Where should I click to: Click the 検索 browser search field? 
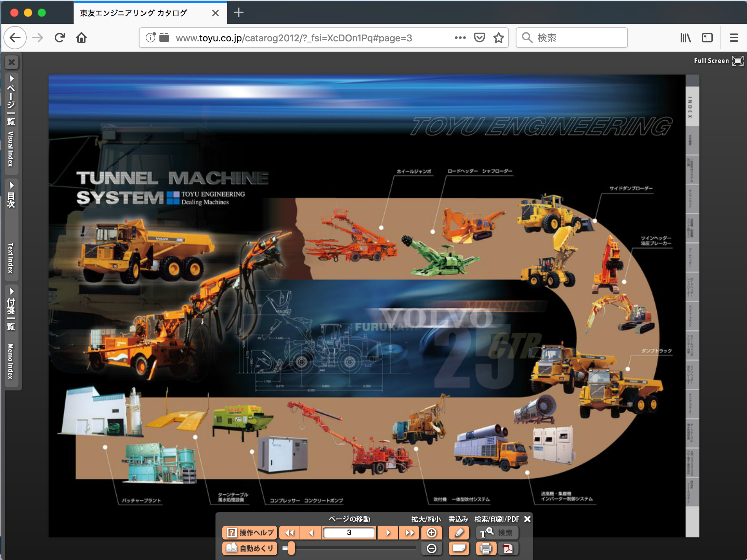[572, 38]
